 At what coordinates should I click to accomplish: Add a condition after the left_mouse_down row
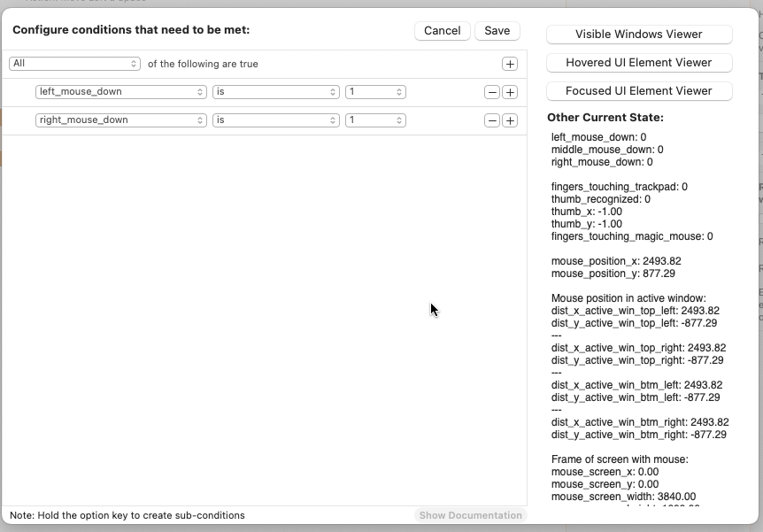tap(510, 92)
